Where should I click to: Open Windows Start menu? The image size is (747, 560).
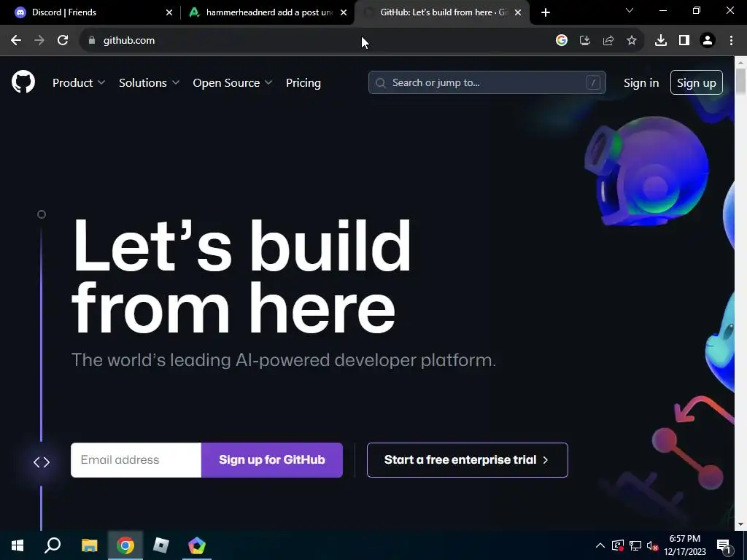click(18, 545)
